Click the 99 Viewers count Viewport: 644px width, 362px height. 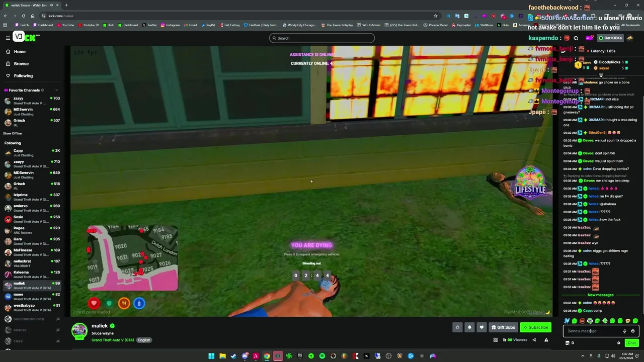click(515, 340)
